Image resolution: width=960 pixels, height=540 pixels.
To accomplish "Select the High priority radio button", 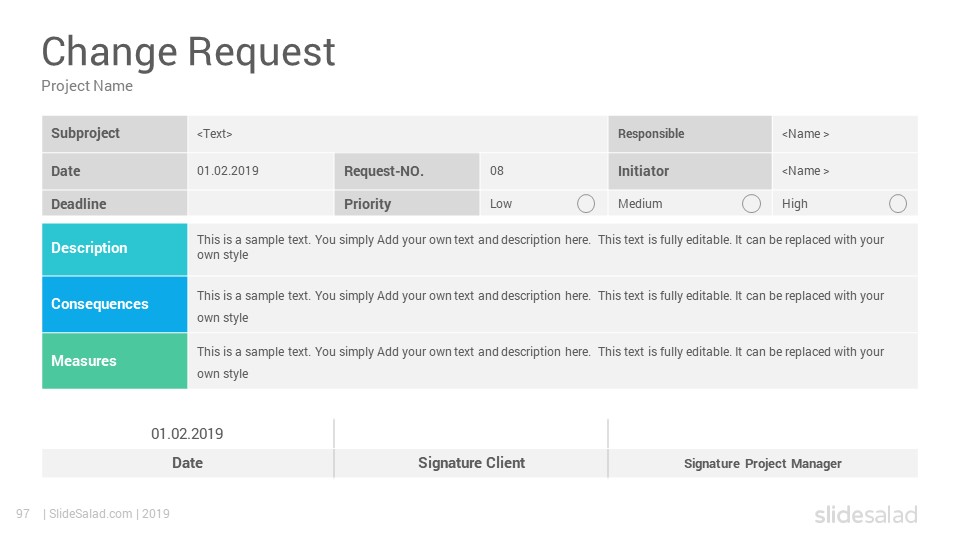I will tap(898, 204).
